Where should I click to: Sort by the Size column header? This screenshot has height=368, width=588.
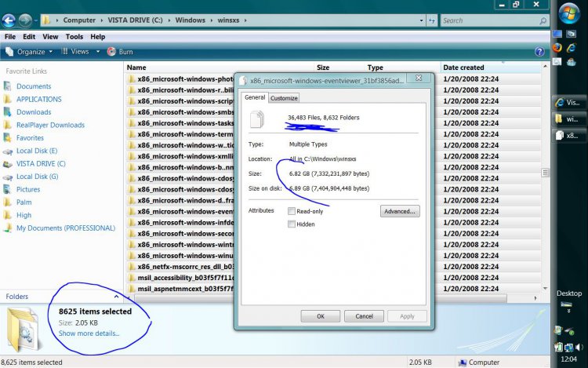coord(323,67)
